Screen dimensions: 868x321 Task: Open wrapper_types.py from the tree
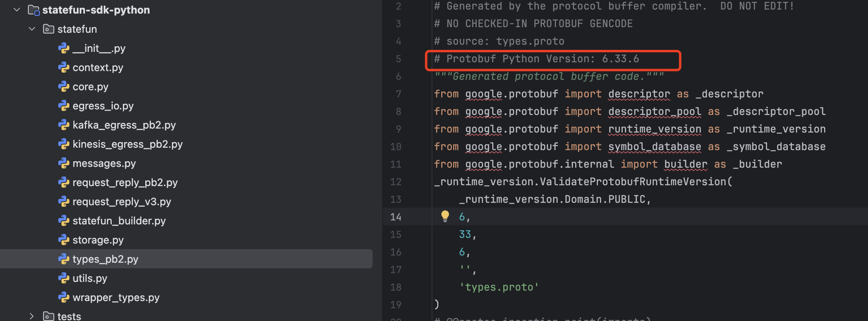116,297
